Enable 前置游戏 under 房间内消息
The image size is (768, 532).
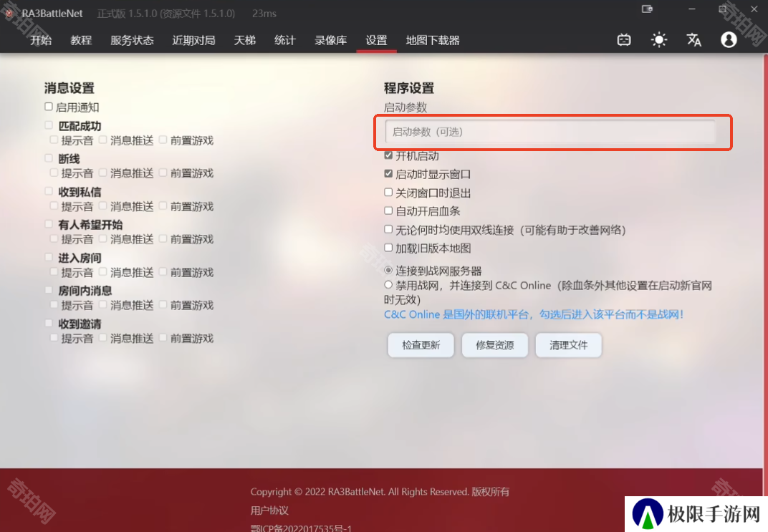[163, 305]
